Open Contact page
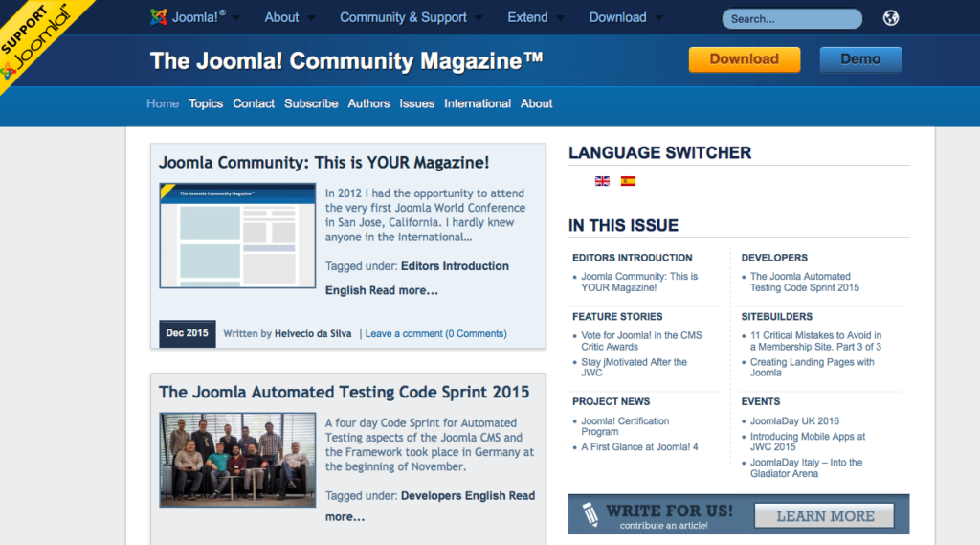Viewport: 980px width, 545px height. coord(254,103)
